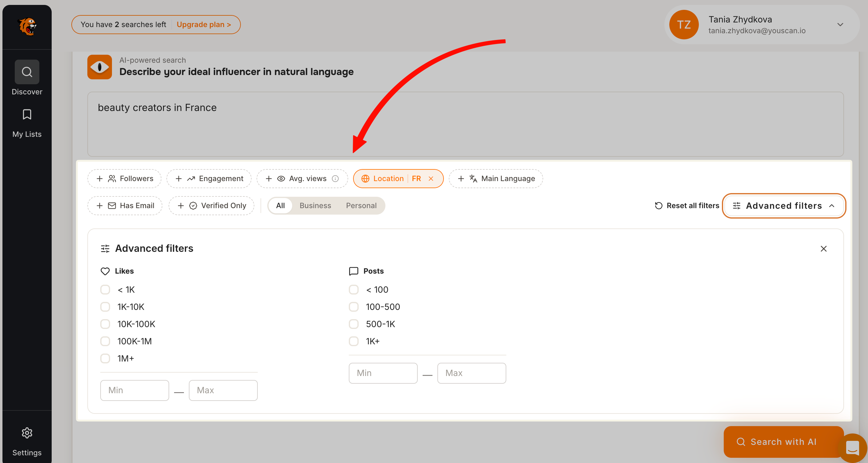The image size is (868, 463).
Task: Tick the 1M+ likes checkbox
Action: pyautogui.click(x=105, y=358)
